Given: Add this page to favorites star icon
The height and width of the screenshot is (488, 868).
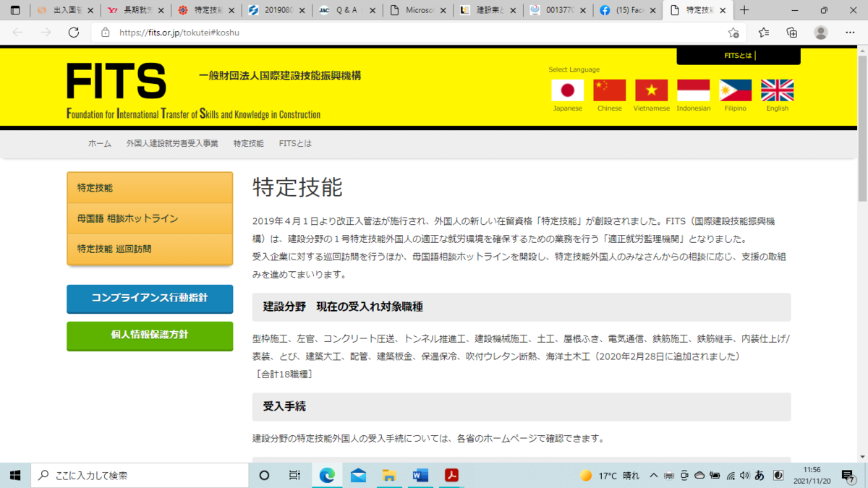Looking at the screenshot, I should point(733,33).
